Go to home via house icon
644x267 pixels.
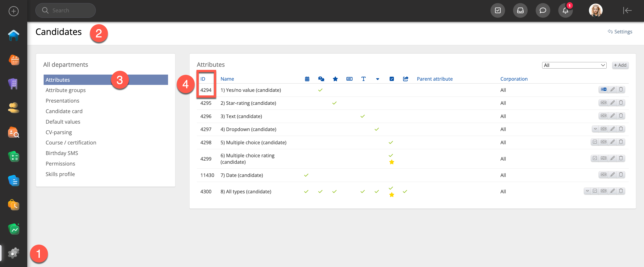[13, 35]
